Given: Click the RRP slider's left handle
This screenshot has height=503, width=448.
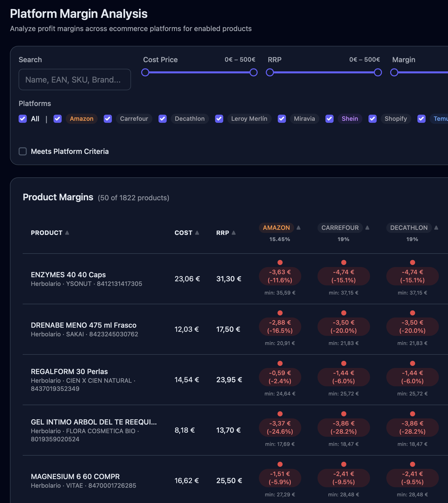Looking at the screenshot, I should [270, 72].
